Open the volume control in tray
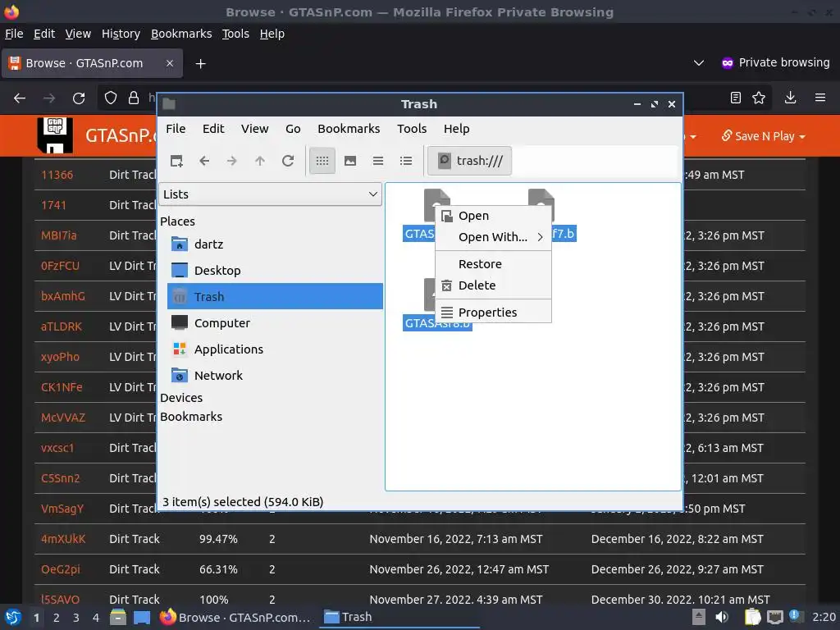The image size is (840, 630). point(722,617)
